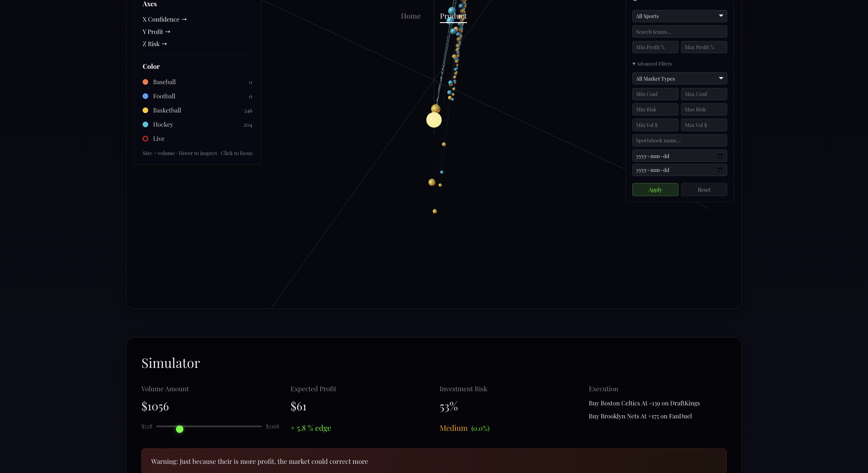Click the red Live ring indicator

coord(145,138)
